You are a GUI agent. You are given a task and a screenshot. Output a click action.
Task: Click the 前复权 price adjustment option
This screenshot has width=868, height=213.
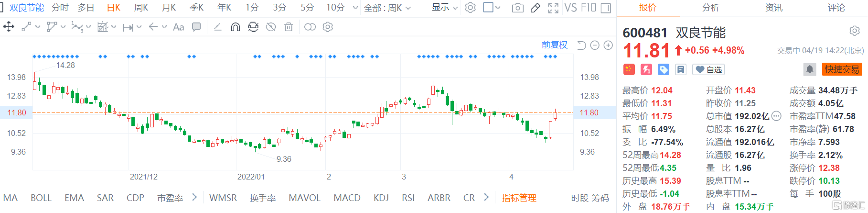coord(554,45)
